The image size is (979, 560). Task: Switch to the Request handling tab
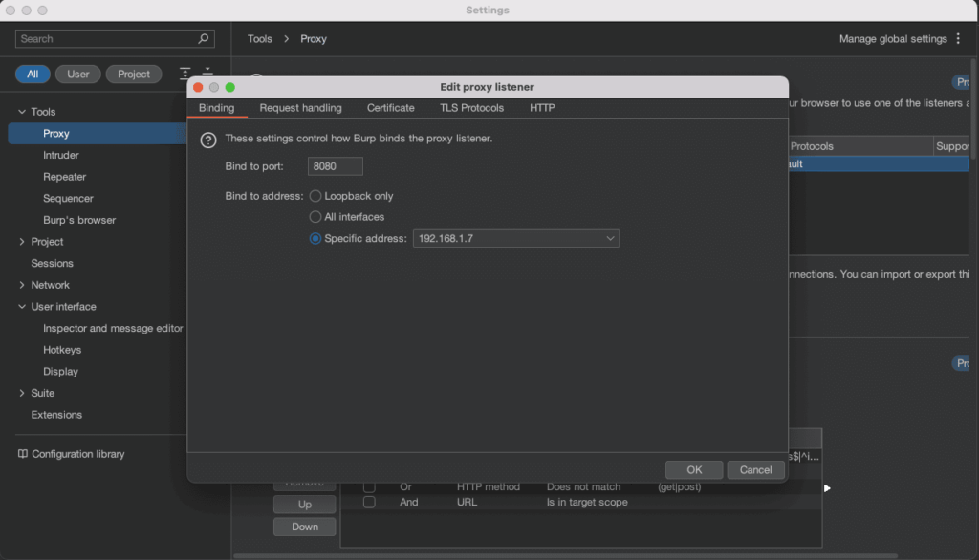coord(300,108)
